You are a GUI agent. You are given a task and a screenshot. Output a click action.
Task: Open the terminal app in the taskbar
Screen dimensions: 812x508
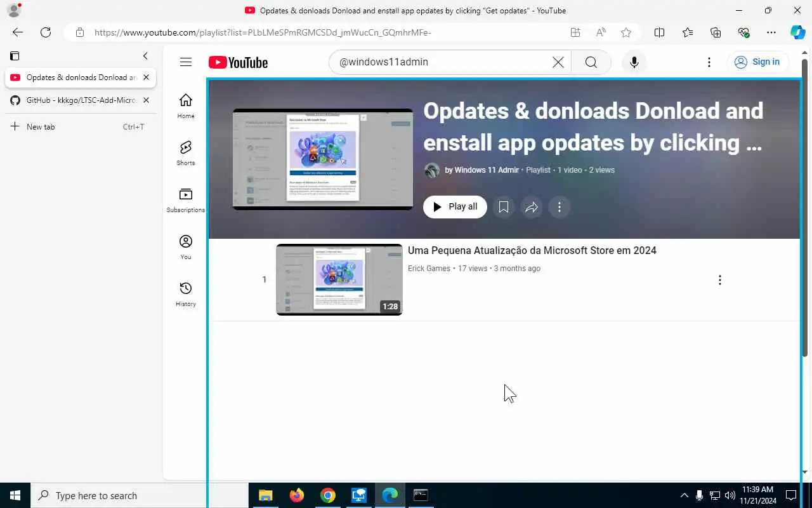421,495
